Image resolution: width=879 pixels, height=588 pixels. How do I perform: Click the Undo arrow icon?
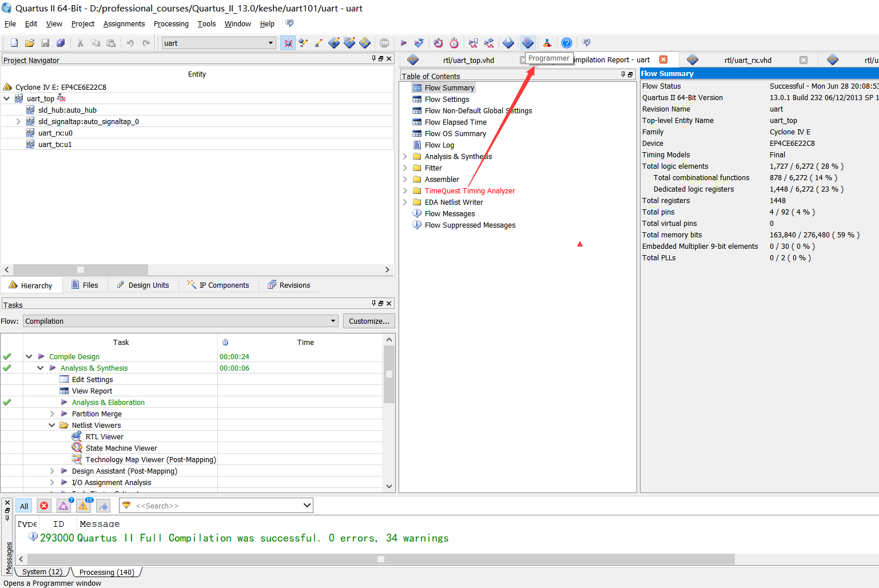coord(130,43)
